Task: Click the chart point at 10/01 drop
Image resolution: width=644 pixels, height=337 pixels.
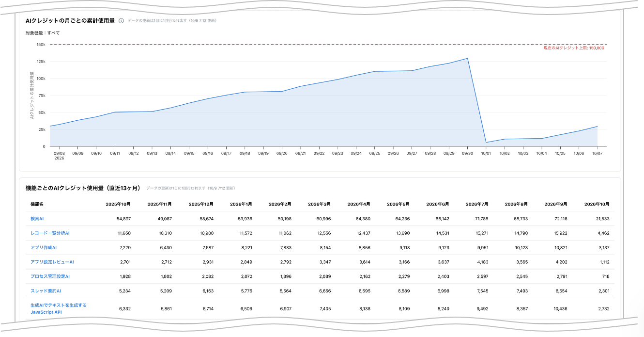Action: tap(486, 143)
